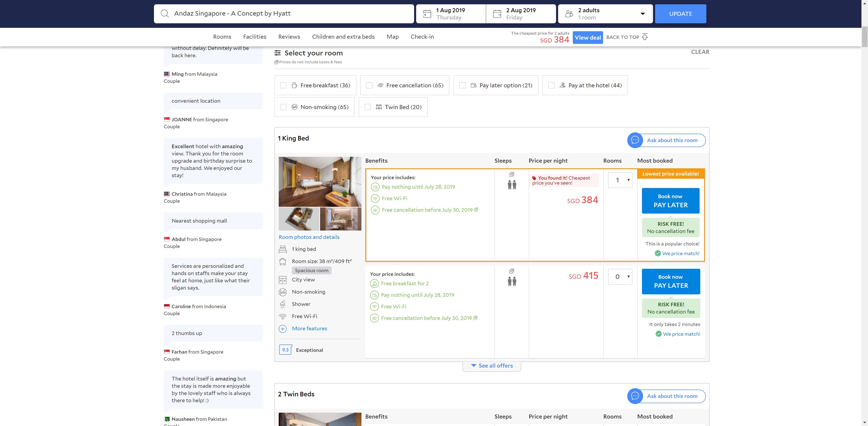
Task: Click the occupancy info icon above sleeps in SGD 384 row
Action: (x=512, y=174)
